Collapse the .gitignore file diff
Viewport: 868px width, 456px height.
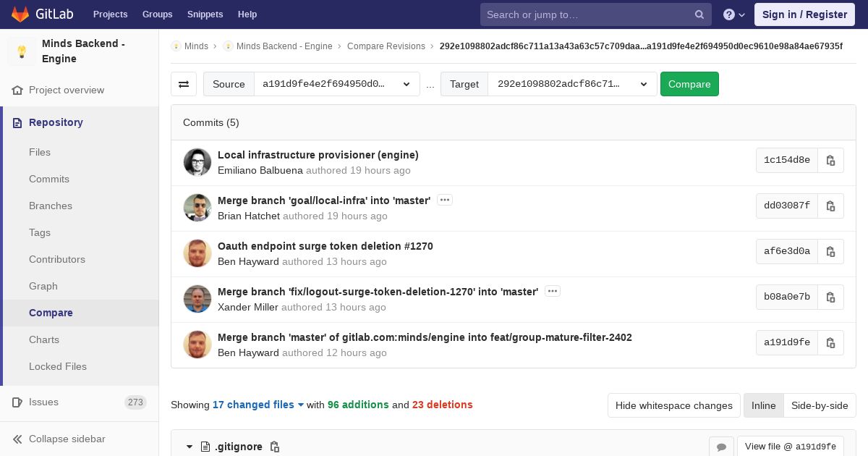190,447
